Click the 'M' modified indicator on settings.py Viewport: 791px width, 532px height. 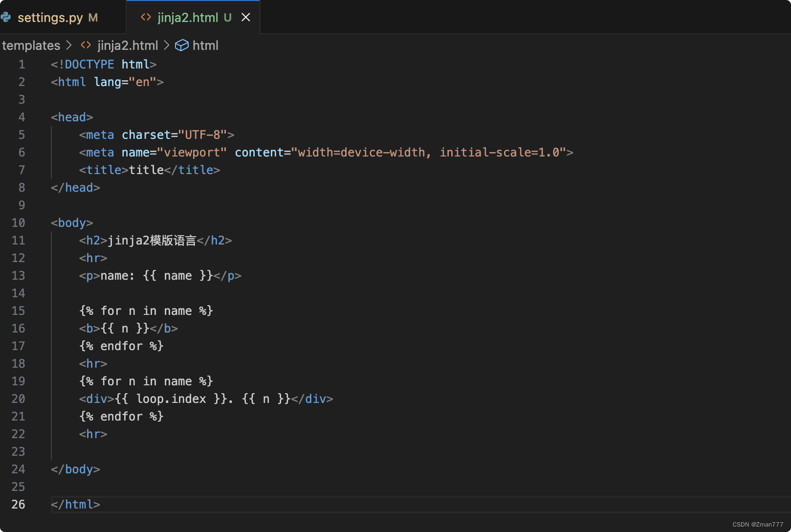[92, 17]
